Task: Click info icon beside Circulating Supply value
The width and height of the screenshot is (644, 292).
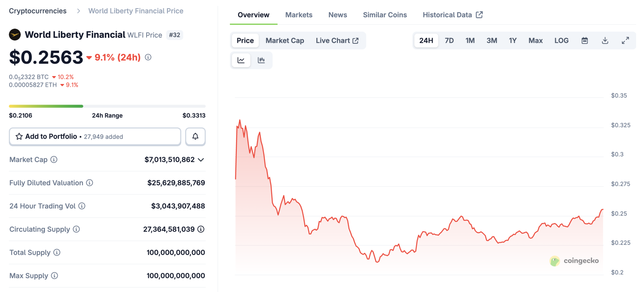Action: point(201,229)
